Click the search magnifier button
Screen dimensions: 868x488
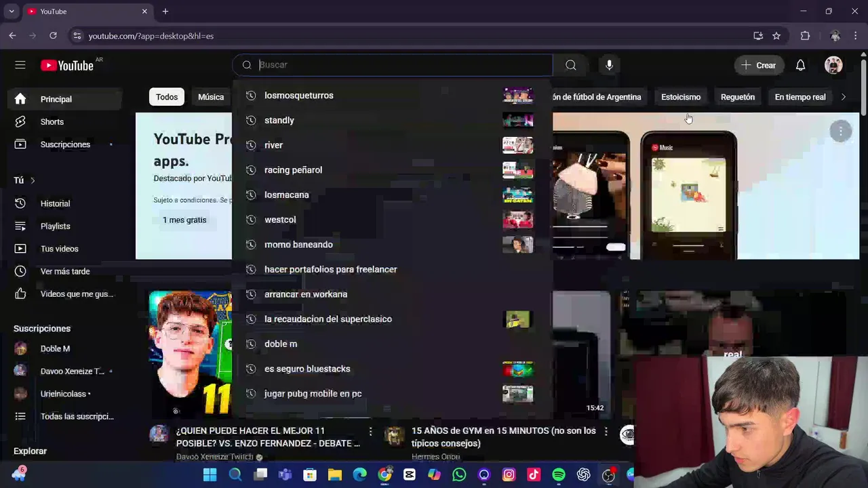(x=571, y=65)
